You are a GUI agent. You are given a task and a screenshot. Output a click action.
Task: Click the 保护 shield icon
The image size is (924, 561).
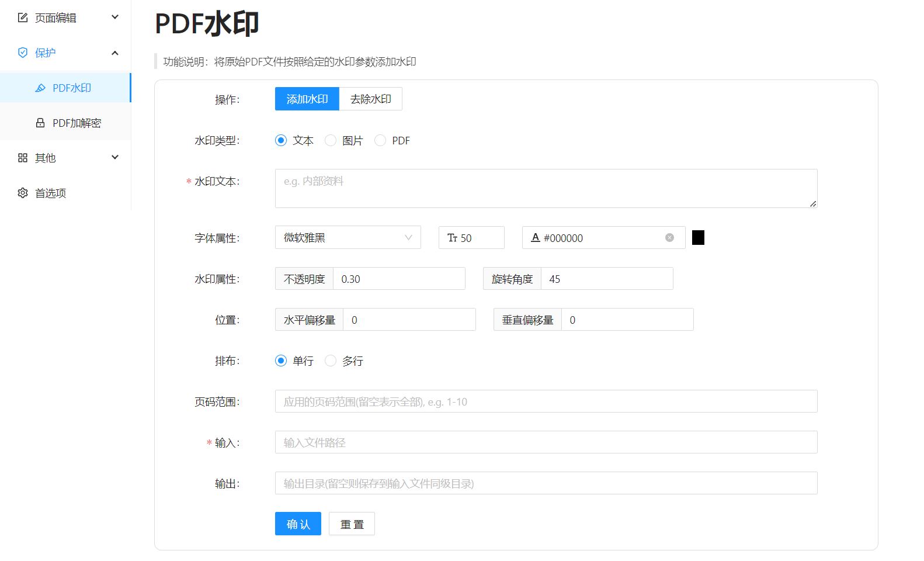click(x=23, y=53)
